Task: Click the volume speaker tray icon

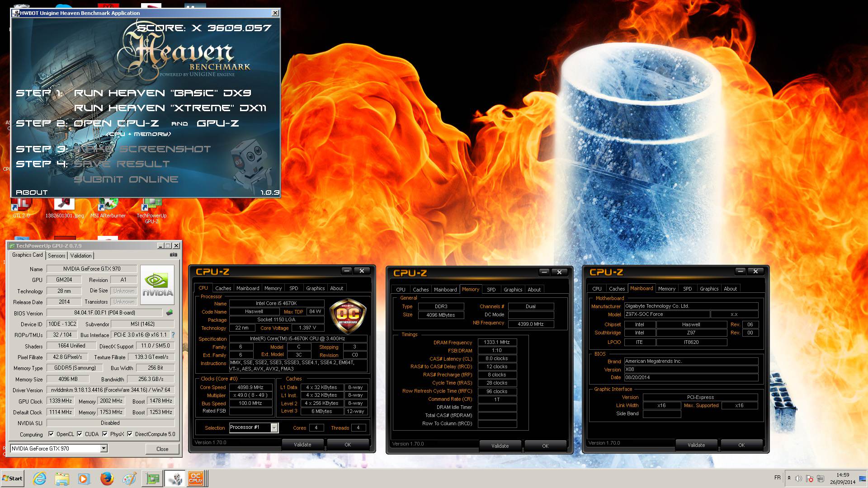Action: (x=798, y=479)
